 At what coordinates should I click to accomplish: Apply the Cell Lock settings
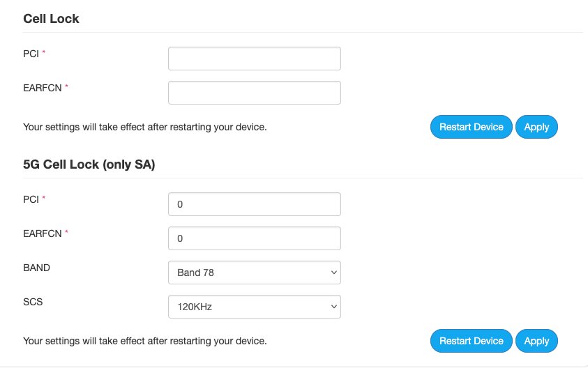[536, 127]
